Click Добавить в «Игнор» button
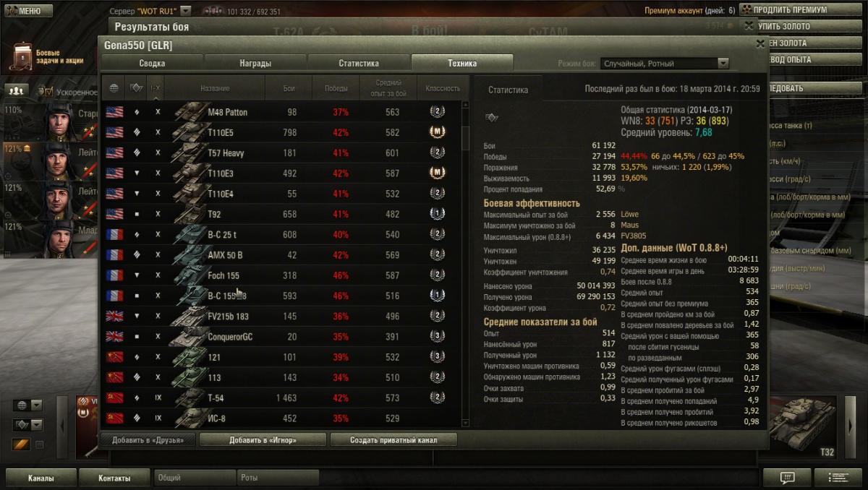868x490 pixels. (263, 439)
